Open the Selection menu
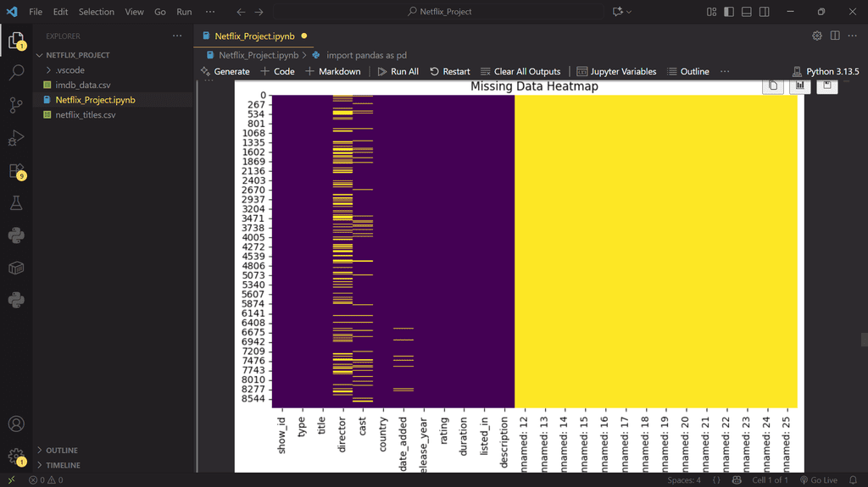Viewport: 868px width, 487px height. (x=96, y=12)
